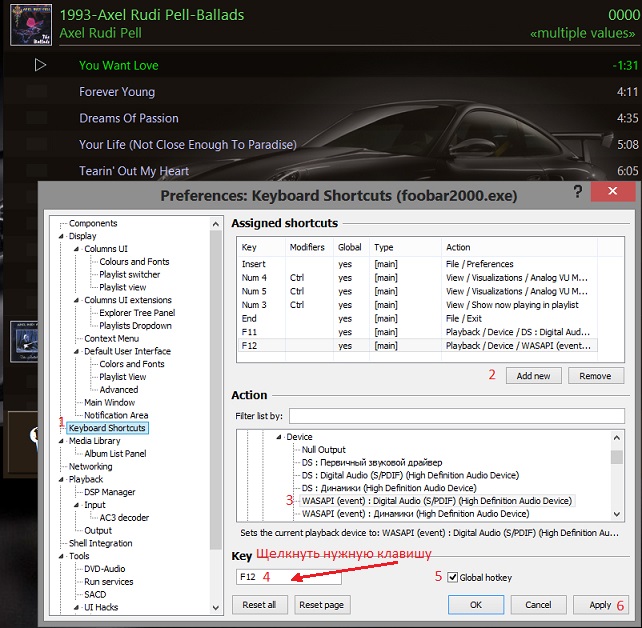Close the Preferences dialog with the red X
642x628 pixels.
point(610,191)
